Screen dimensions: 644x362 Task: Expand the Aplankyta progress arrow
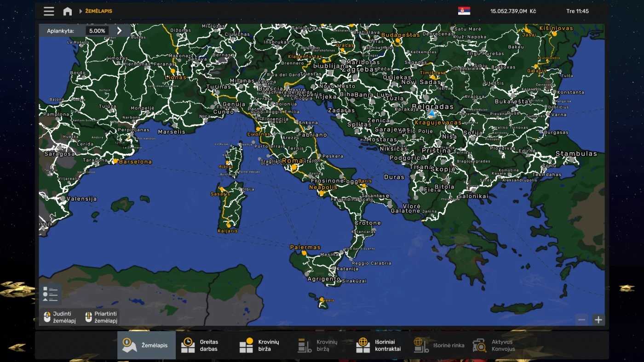pyautogui.click(x=120, y=31)
